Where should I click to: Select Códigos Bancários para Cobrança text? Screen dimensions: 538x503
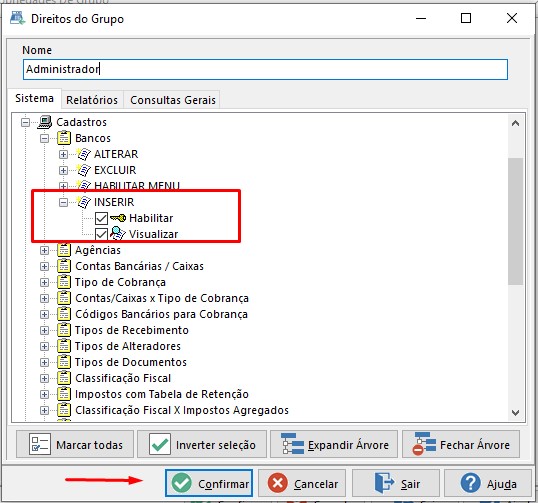click(161, 314)
